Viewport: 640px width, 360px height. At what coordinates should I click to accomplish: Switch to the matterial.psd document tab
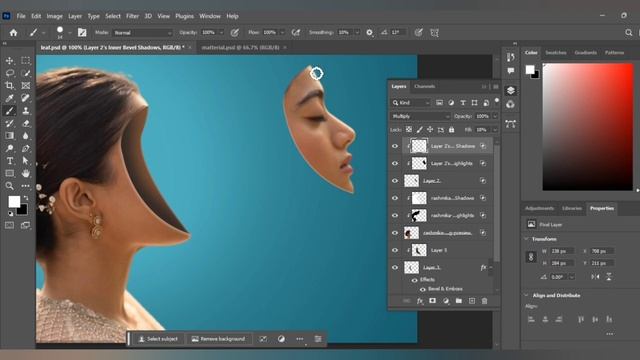point(240,47)
